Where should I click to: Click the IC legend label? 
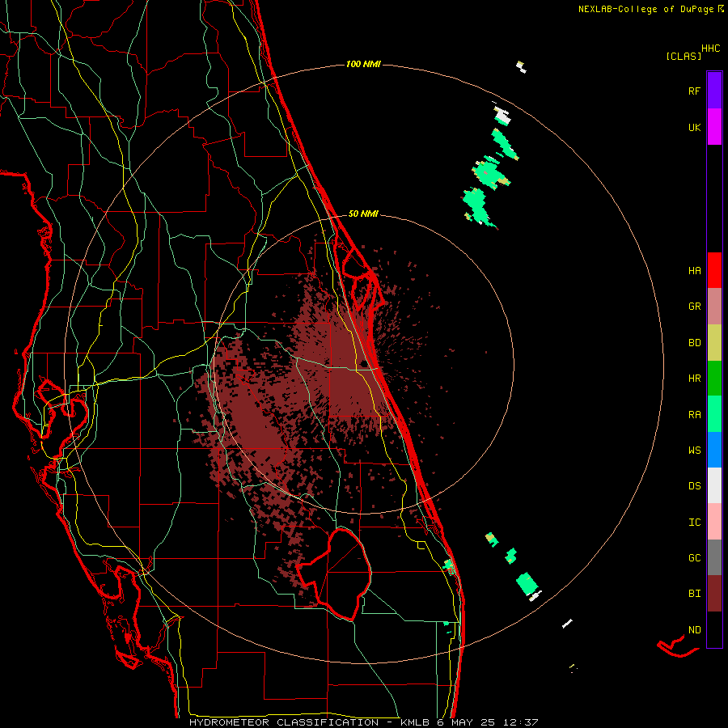click(695, 523)
